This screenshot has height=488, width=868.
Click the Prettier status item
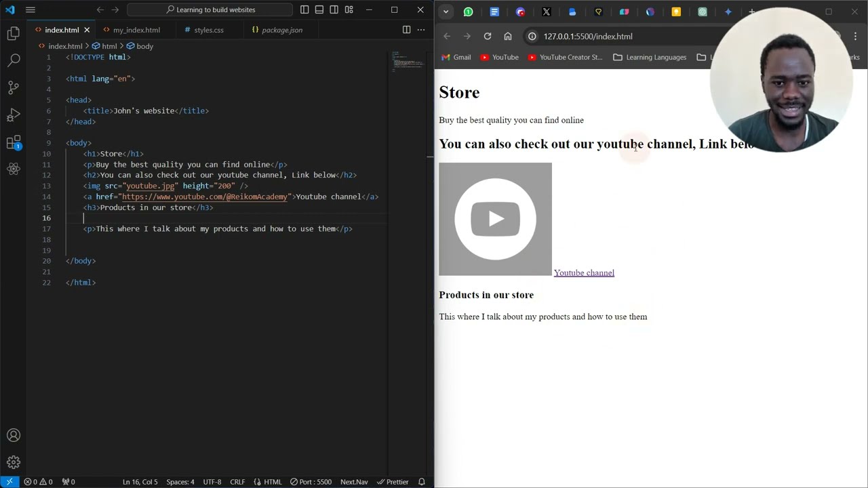[x=393, y=482]
